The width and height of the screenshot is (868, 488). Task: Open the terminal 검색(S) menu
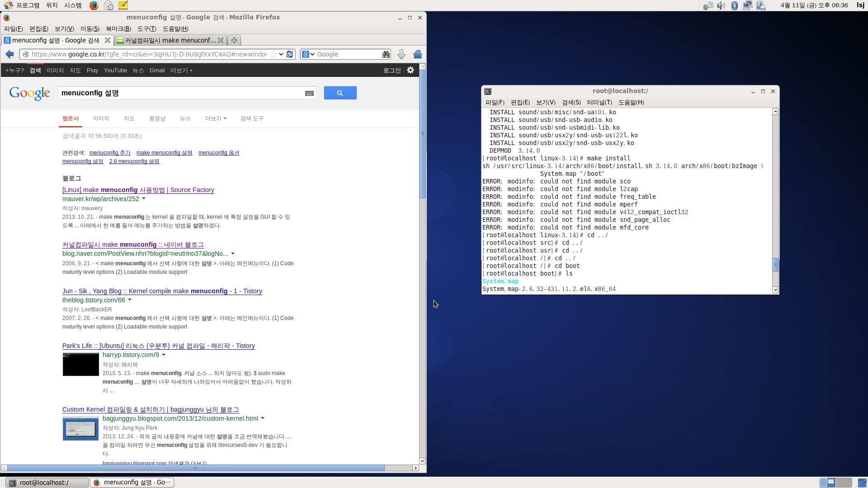(x=571, y=103)
